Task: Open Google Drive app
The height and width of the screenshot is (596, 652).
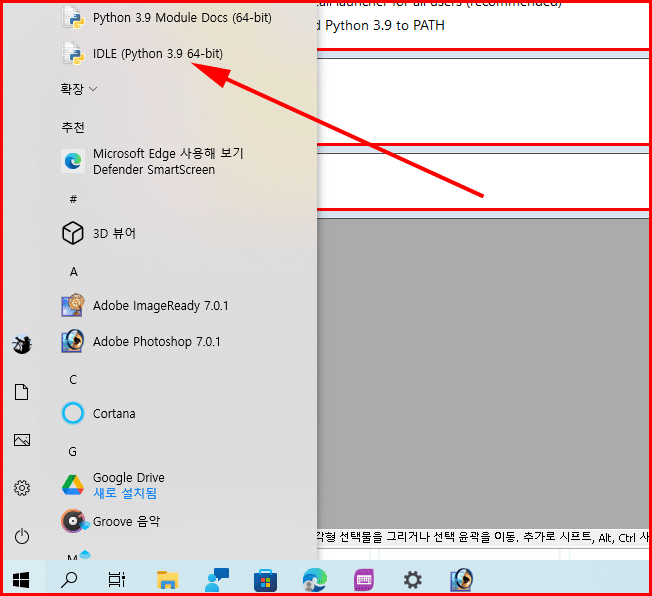Action: point(113,485)
